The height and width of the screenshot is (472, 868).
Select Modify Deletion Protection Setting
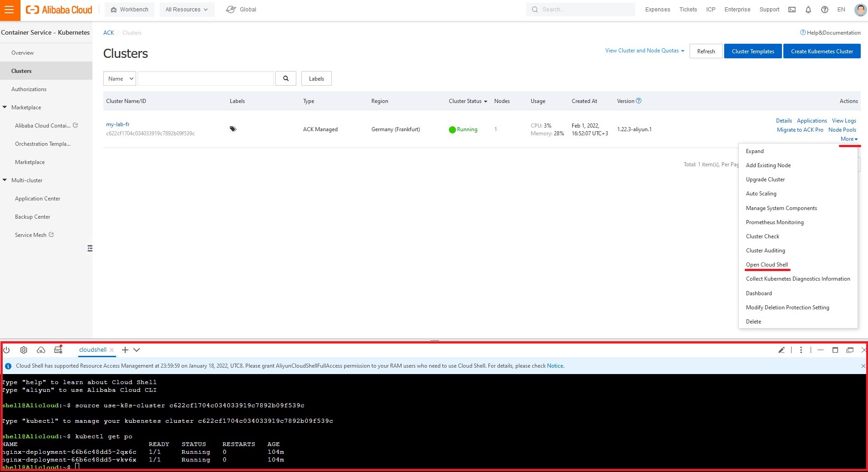tap(787, 308)
